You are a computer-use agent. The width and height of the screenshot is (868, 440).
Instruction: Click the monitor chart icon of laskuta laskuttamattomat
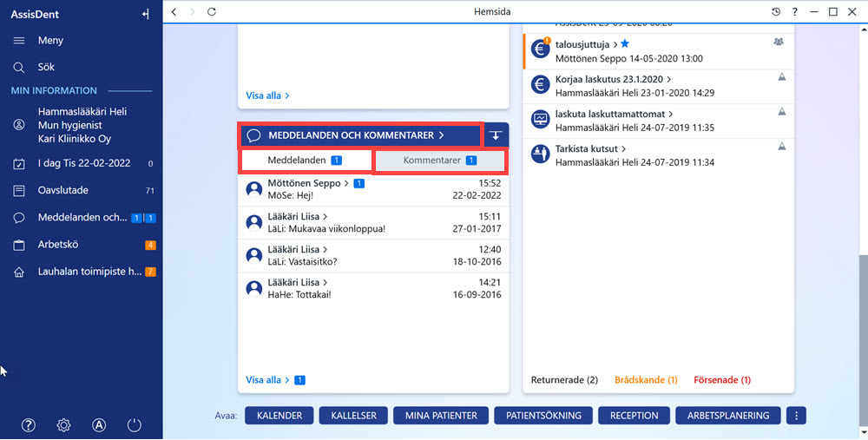tap(540, 119)
